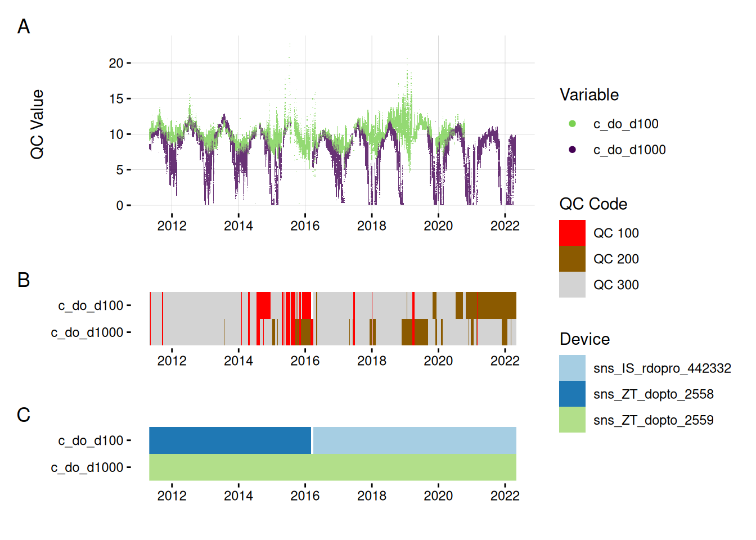Click the dark blue sns_ZT_dopto_2558 swatch
The height and width of the screenshot is (540, 756).
pos(572,394)
